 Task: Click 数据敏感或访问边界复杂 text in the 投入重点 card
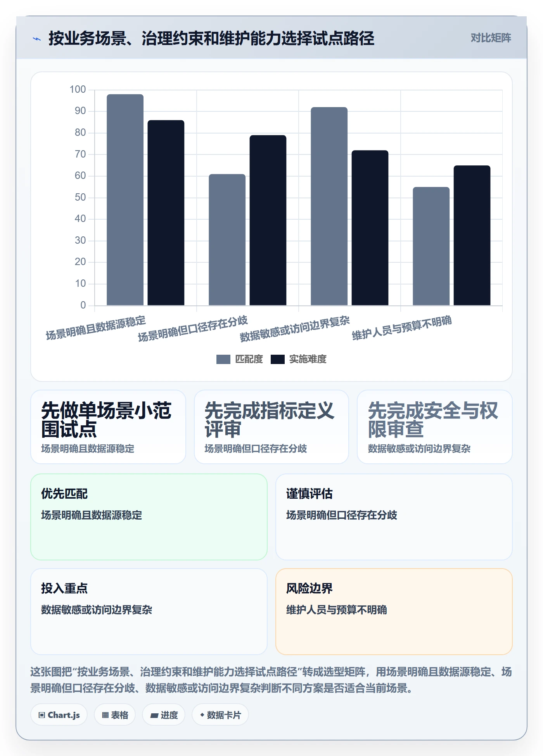97,610
